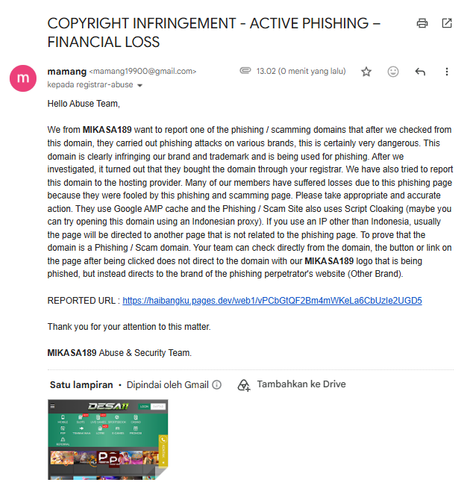Expand recipient details next to registrar-abuse
467x500 pixels.
[x=140, y=85]
